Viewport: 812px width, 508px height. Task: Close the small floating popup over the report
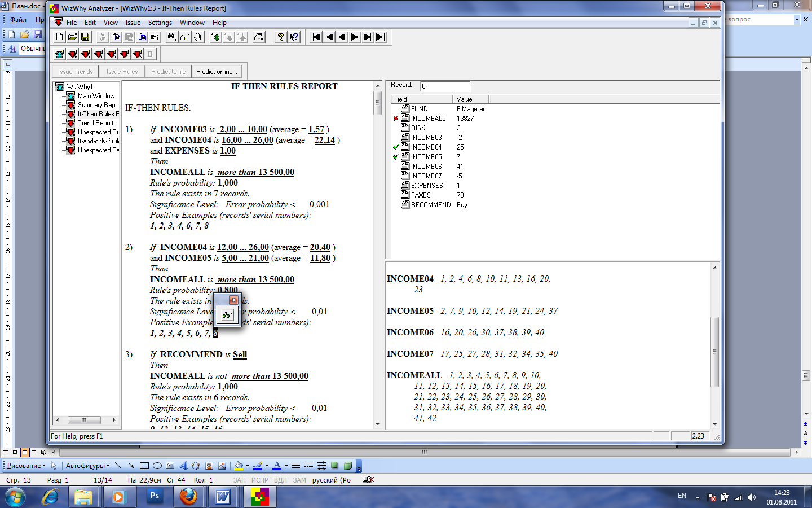pyautogui.click(x=233, y=300)
